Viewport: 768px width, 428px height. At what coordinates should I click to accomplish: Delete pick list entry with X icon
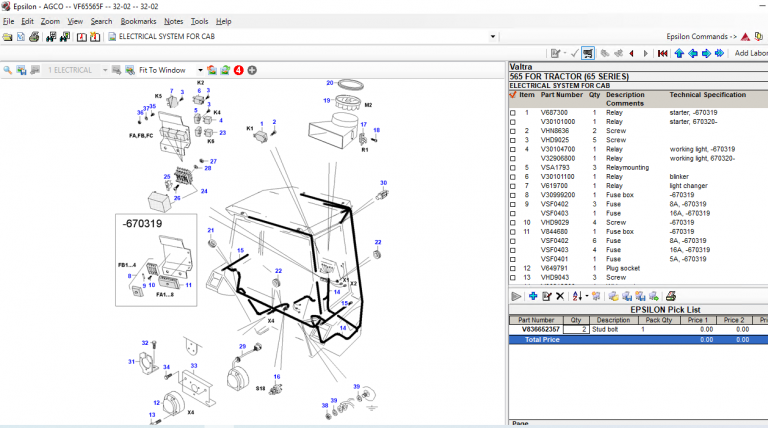560,296
